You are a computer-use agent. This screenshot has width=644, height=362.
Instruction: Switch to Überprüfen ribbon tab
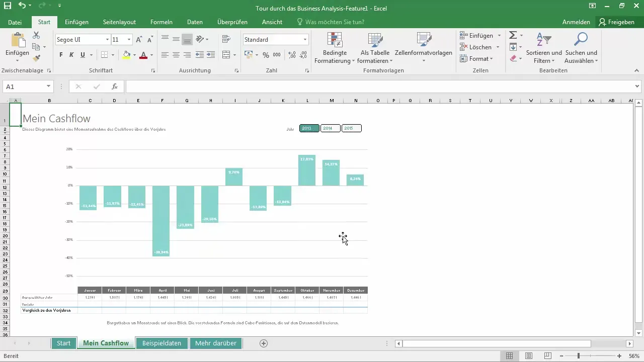[x=232, y=22]
